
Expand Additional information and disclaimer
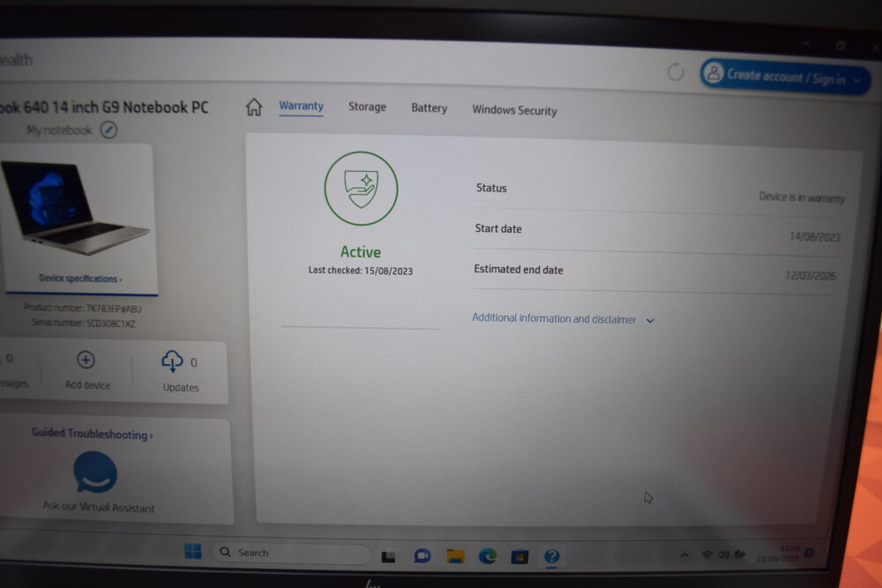pos(563,319)
